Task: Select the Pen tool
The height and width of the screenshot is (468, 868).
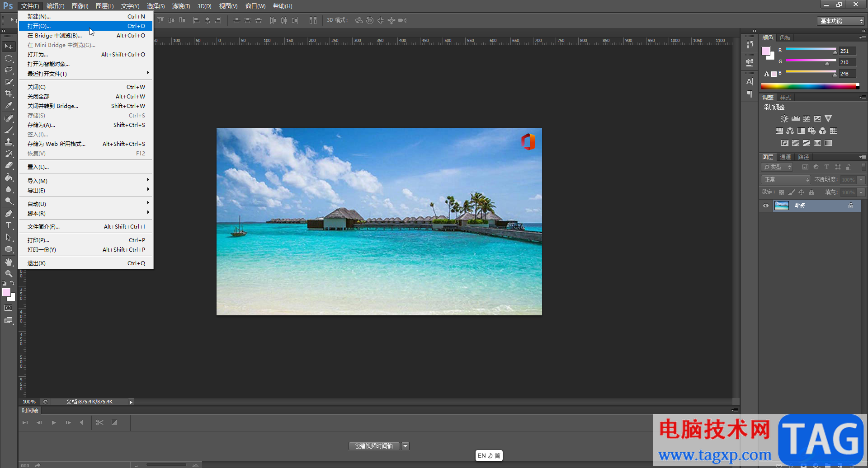Action: coord(9,214)
